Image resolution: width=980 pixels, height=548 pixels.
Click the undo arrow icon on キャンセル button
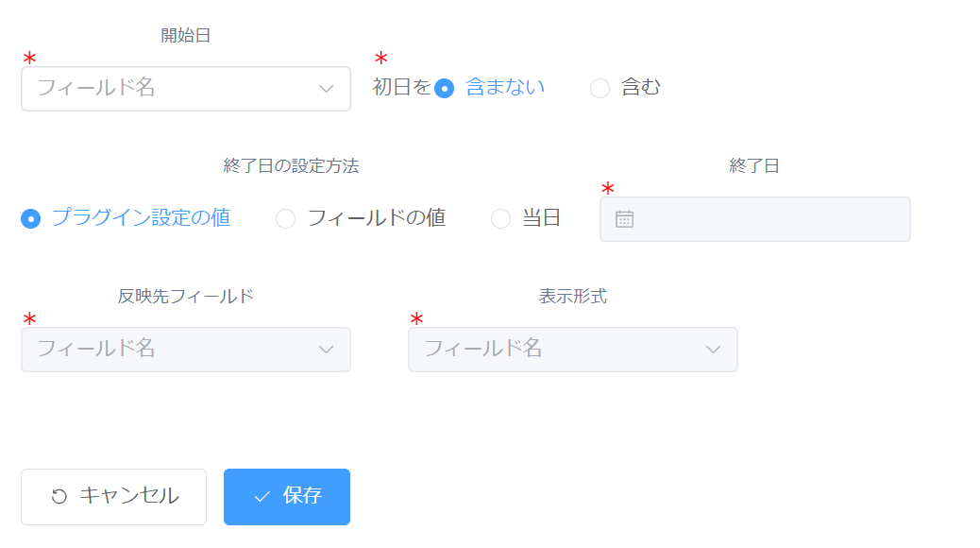(59, 496)
